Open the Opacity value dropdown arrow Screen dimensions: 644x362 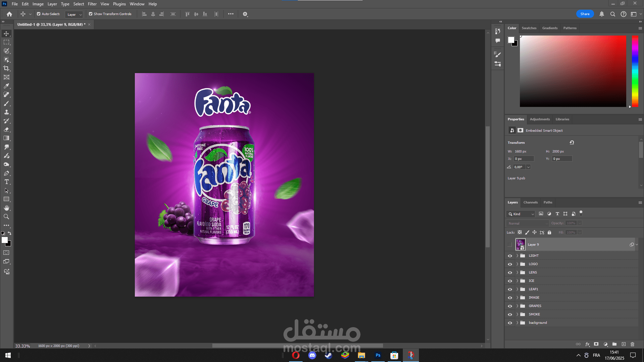coord(580,223)
